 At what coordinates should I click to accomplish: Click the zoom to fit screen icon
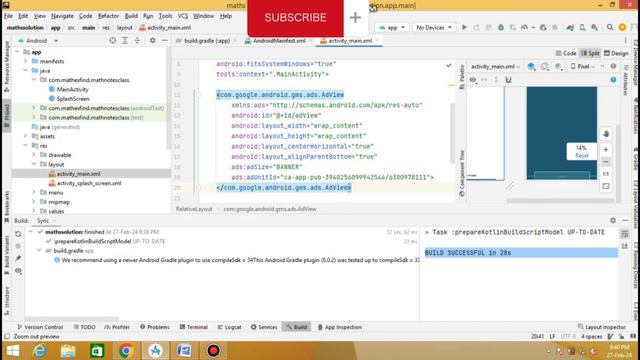tap(606, 186)
